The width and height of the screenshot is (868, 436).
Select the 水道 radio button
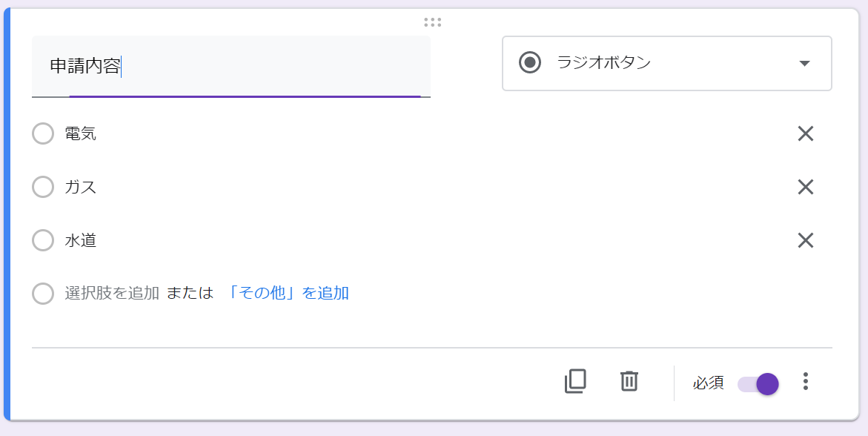pyautogui.click(x=43, y=240)
